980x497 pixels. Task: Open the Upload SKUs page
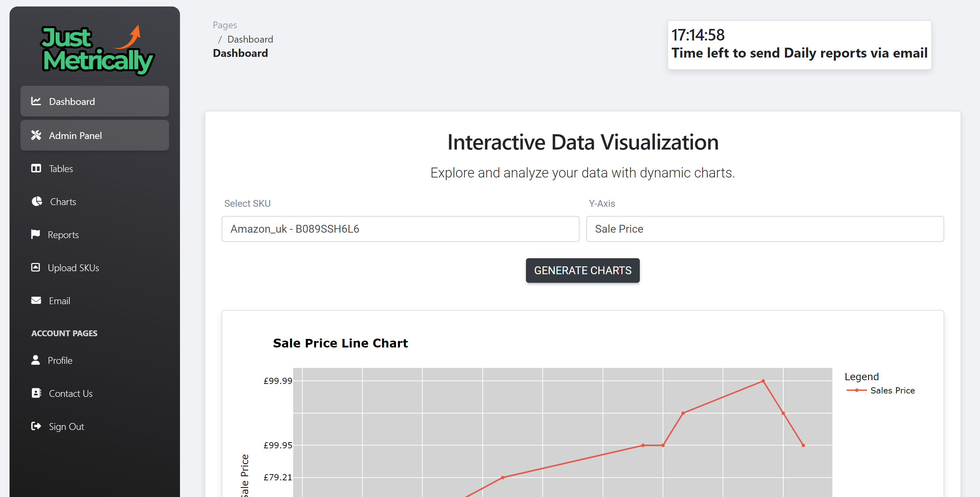tap(95, 268)
